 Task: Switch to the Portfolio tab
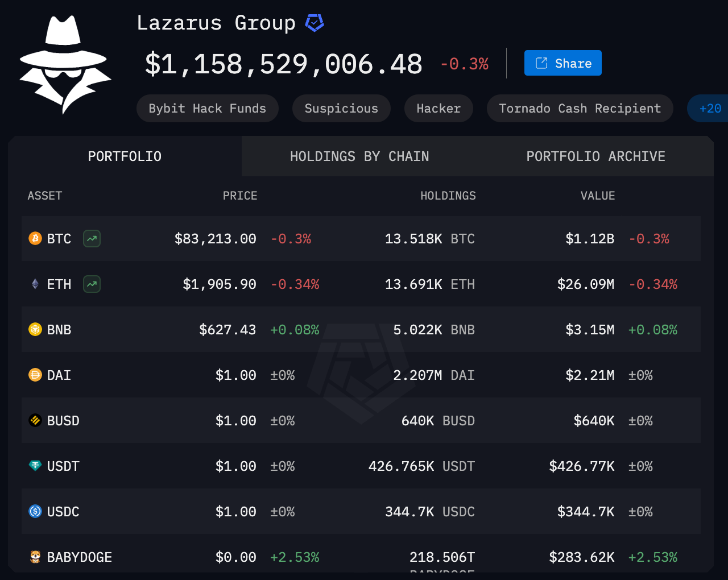(x=125, y=156)
